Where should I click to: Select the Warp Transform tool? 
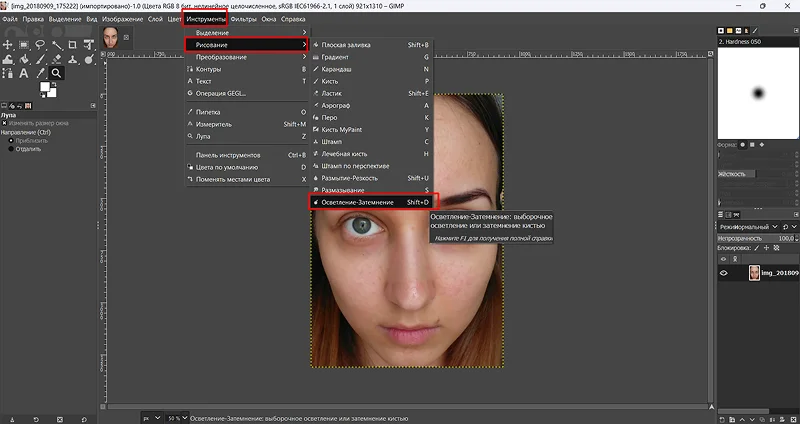tap(8, 59)
